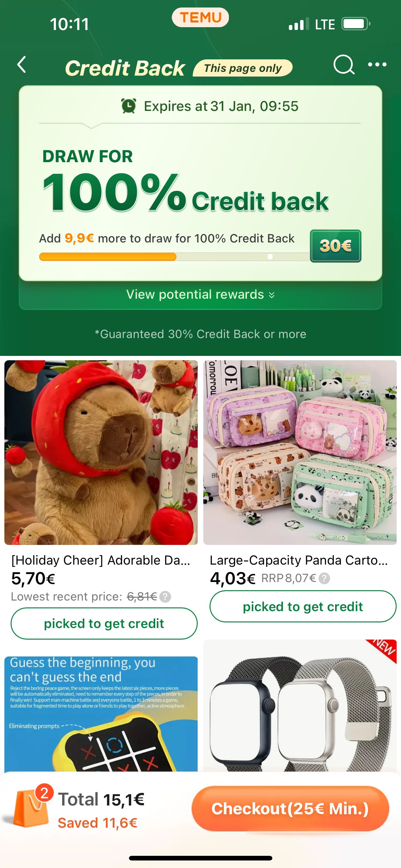401x868 pixels.
Task: Tap the orange credit back progress bar
Action: [x=108, y=257]
